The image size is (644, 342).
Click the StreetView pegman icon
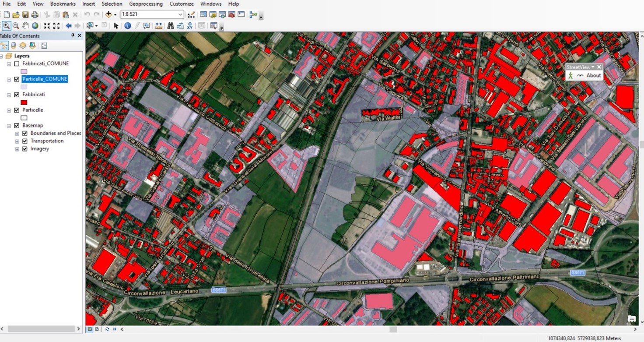[571, 75]
